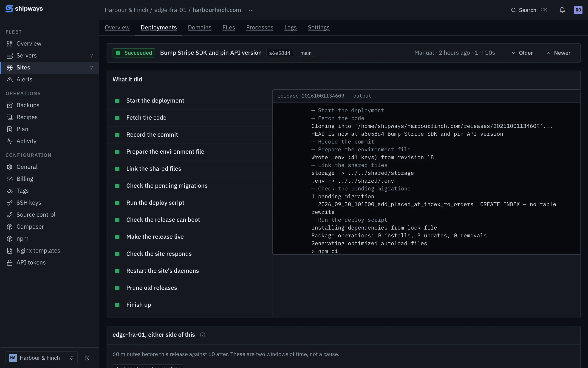Open Source control settings

(x=49, y=214)
